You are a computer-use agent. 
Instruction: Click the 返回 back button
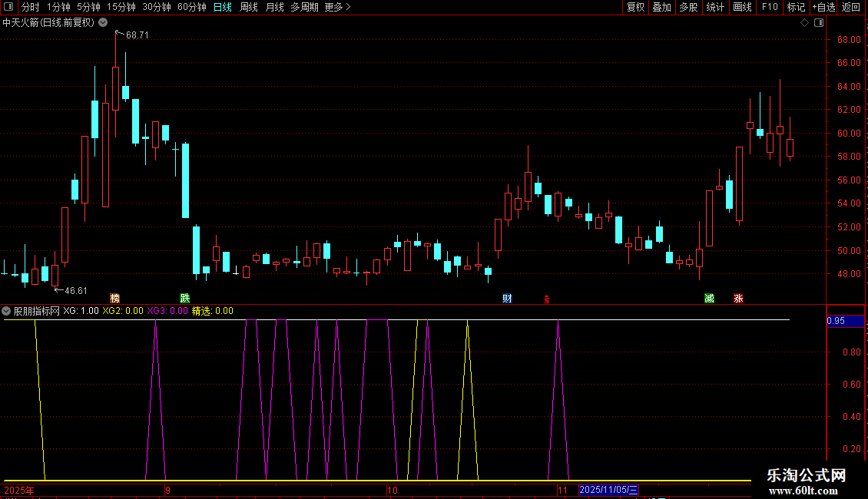[x=851, y=7]
